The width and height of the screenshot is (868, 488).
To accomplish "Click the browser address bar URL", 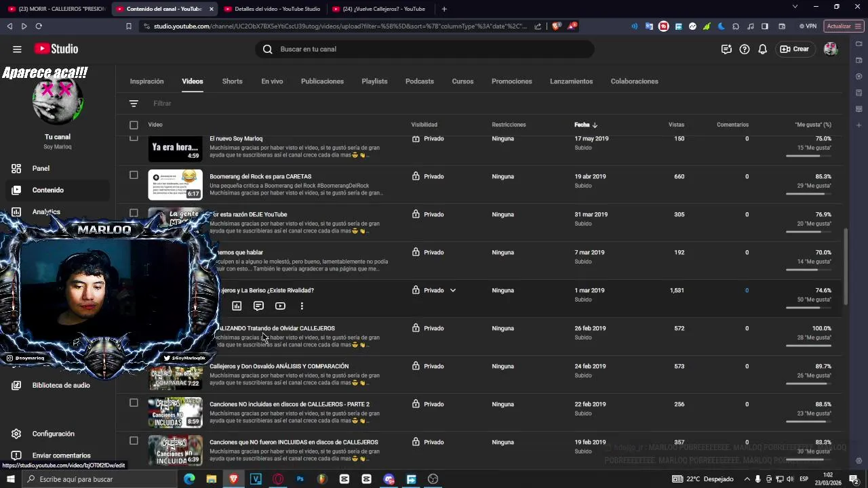I will [339, 26].
